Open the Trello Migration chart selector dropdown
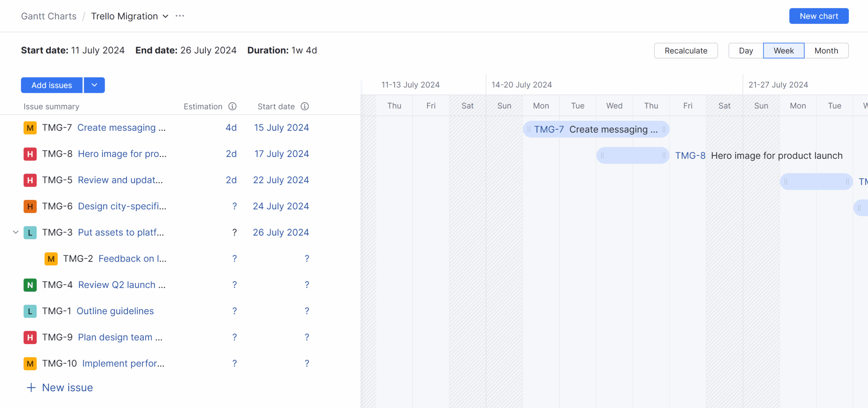Image resolution: width=868 pixels, height=408 pixels. 165,16
